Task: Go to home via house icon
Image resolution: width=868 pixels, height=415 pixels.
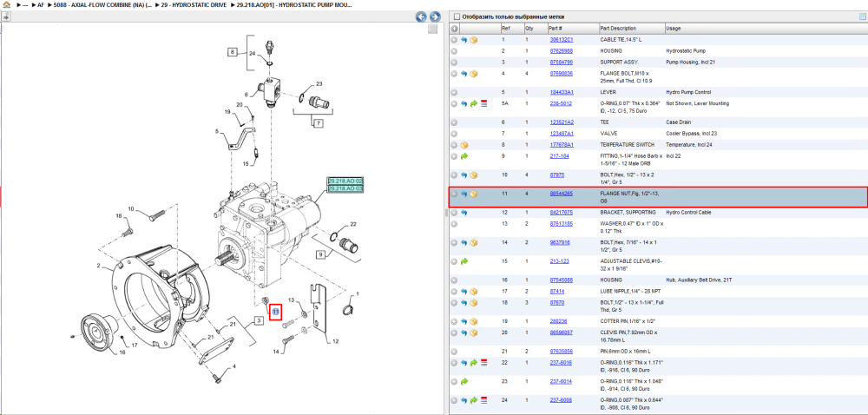Action: coord(7,4)
